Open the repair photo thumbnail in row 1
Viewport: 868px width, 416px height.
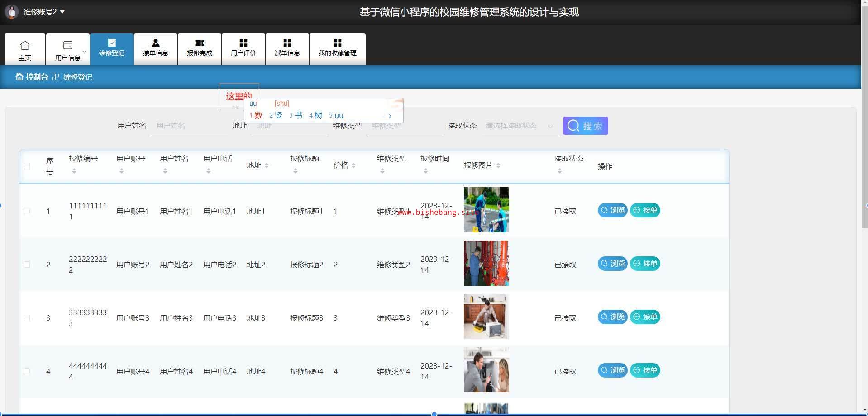pos(486,210)
